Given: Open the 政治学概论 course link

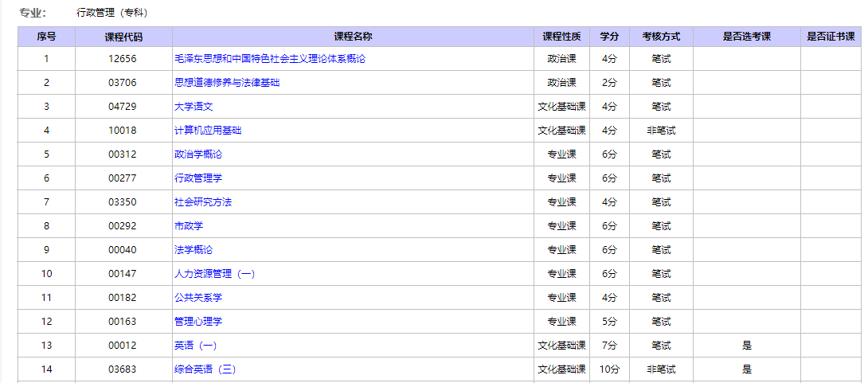Looking at the screenshot, I should point(198,154).
